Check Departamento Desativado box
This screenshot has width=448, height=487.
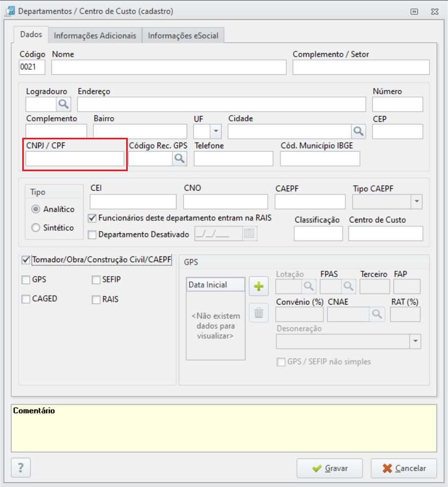coord(92,235)
